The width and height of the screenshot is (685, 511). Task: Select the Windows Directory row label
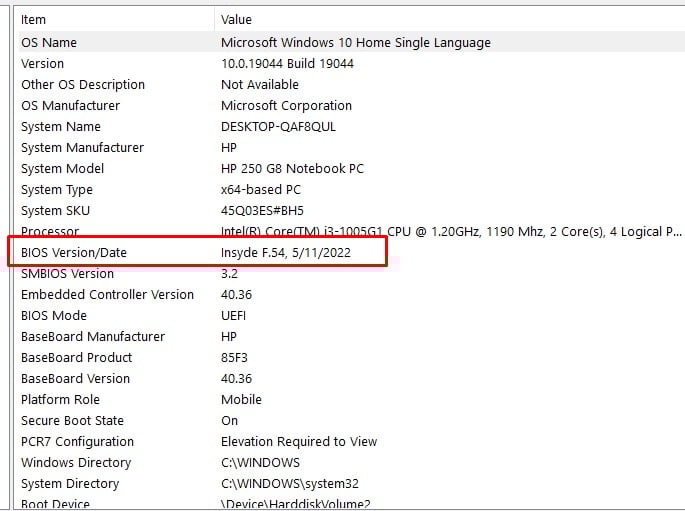(x=76, y=463)
